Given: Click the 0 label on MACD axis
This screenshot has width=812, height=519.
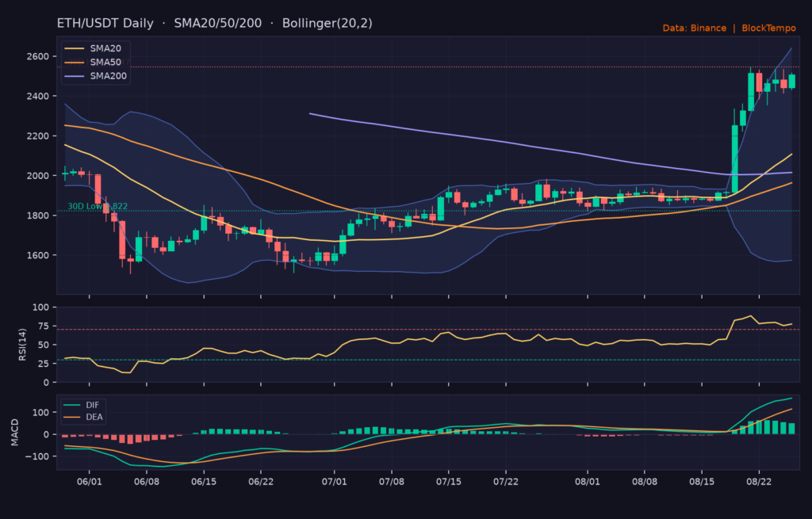Looking at the screenshot, I should (47, 435).
